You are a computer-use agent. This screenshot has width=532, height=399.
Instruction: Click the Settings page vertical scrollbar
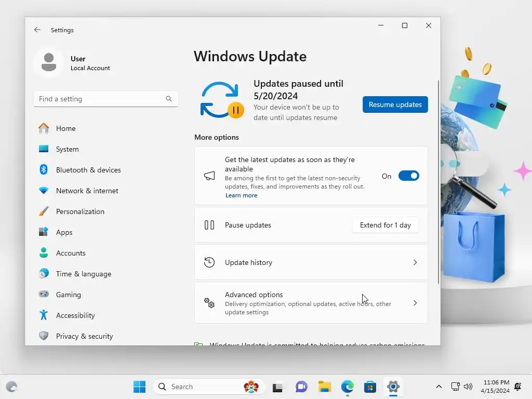point(438,182)
